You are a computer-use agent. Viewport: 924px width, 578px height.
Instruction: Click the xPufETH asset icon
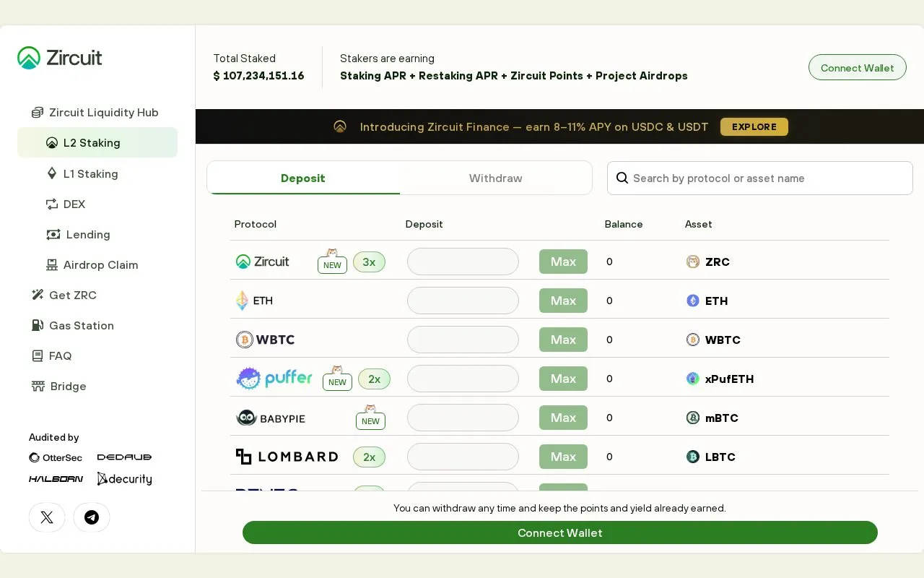(x=693, y=379)
